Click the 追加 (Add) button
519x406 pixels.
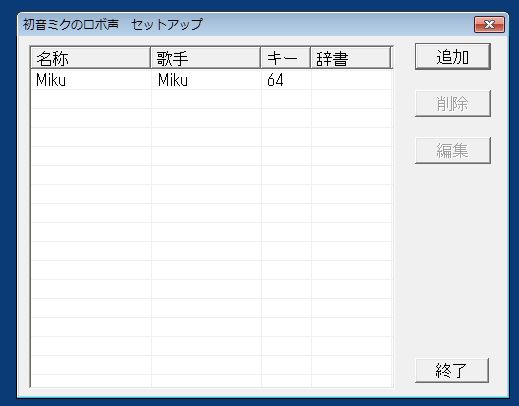(x=453, y=57)
